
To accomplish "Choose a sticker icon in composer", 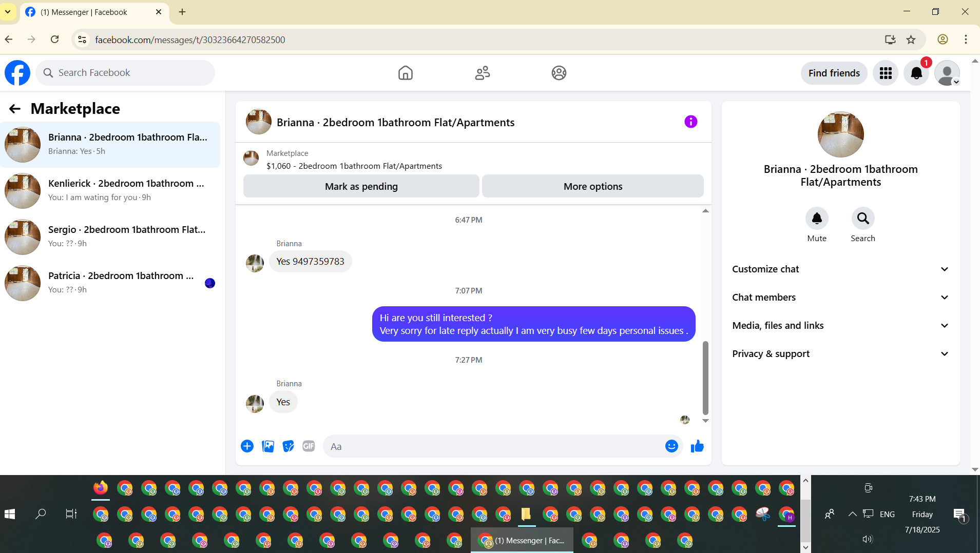I will pyautogui.click(x=289, y=446).
